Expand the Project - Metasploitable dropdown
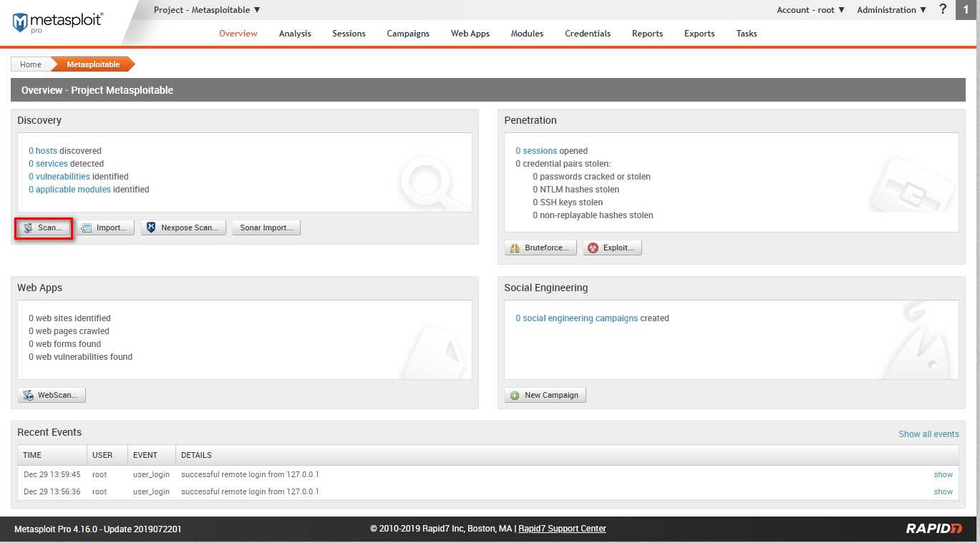Screen dimensions: 980x543 tap(207, 10)
